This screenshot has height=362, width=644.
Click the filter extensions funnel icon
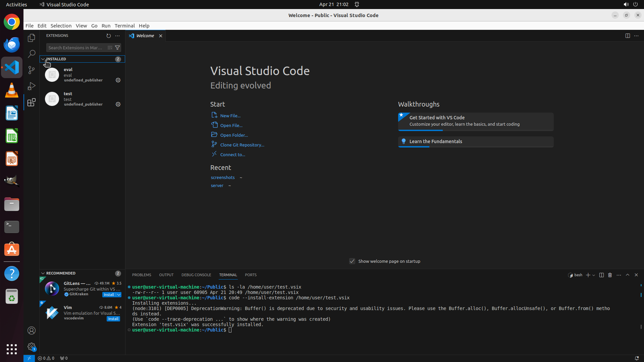pos(117,48)
